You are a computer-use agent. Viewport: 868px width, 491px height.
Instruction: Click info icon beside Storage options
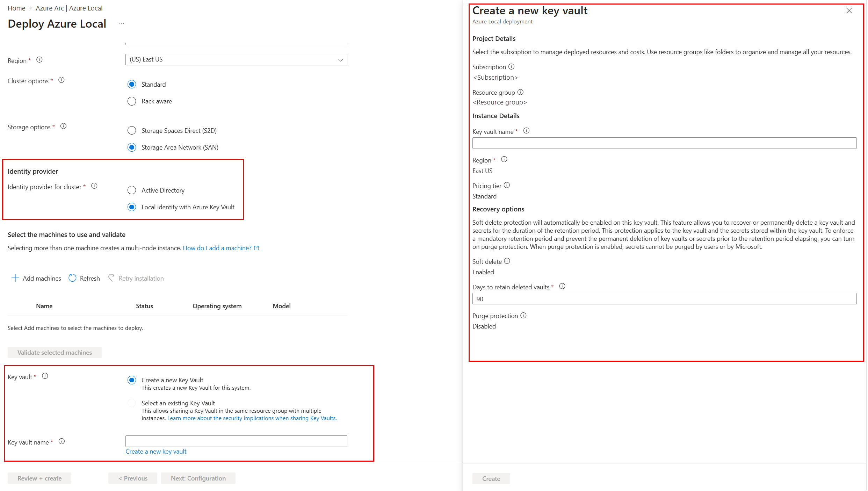pos(63,126)
